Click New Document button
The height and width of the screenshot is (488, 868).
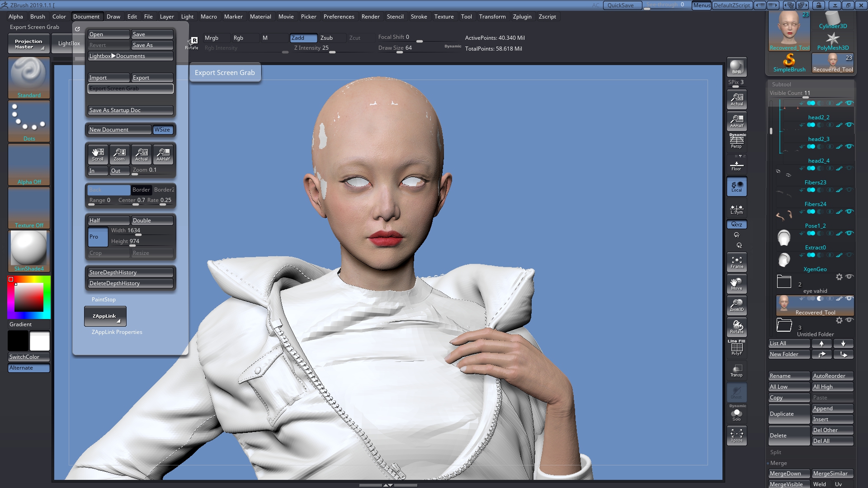pyautogui.click(x=119, y=130)
